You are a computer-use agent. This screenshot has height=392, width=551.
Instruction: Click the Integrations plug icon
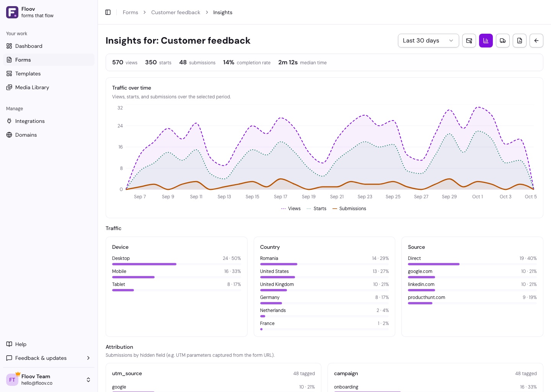[x=9, y=121]
